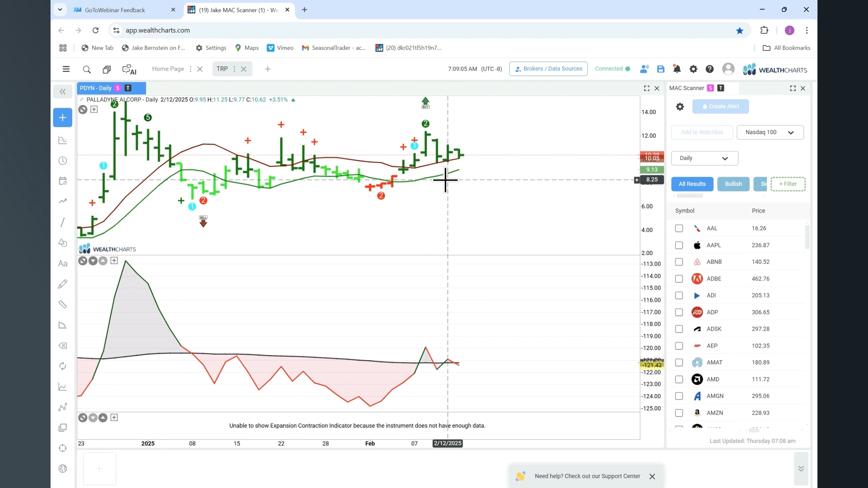Open the symbol search magnifier
Viewport: 868px width, 488px height.
87,69
